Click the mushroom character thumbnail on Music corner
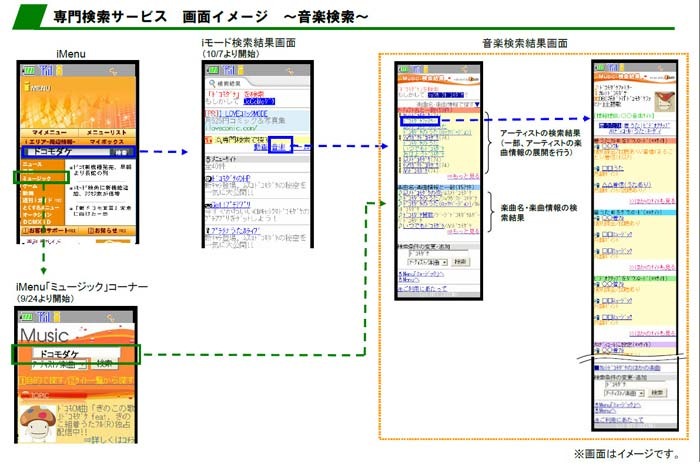Image resolution: width=700 pixels, height=473 pixels. coord(38,422)
